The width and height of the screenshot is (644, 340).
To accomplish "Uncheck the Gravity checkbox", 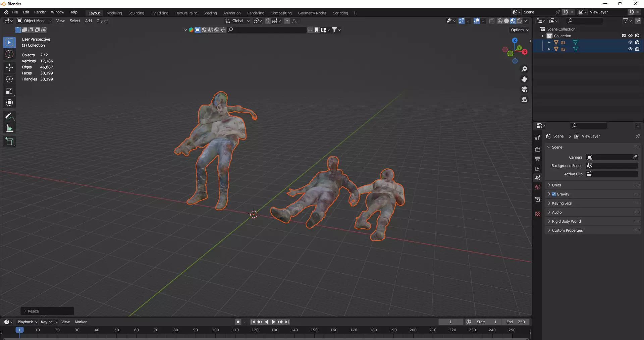I will (x=554, y=194).
